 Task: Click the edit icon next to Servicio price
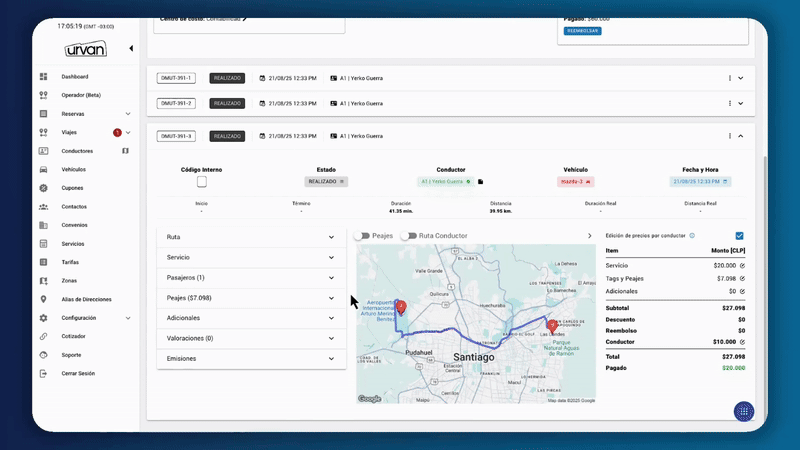click(742, 265)
